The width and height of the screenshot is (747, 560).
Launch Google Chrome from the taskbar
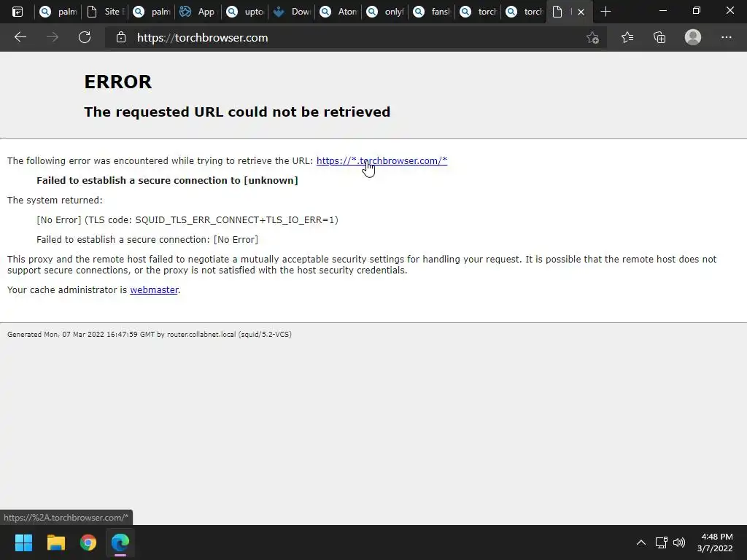click(88, 542)
